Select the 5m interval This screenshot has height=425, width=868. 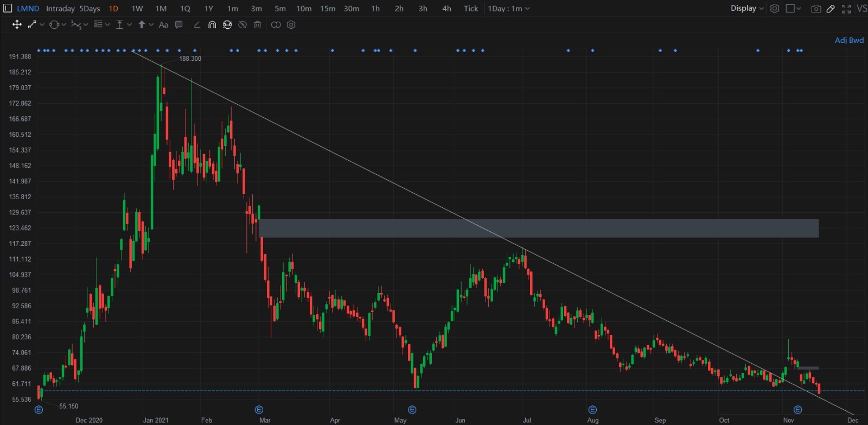(x=280, y=9)
